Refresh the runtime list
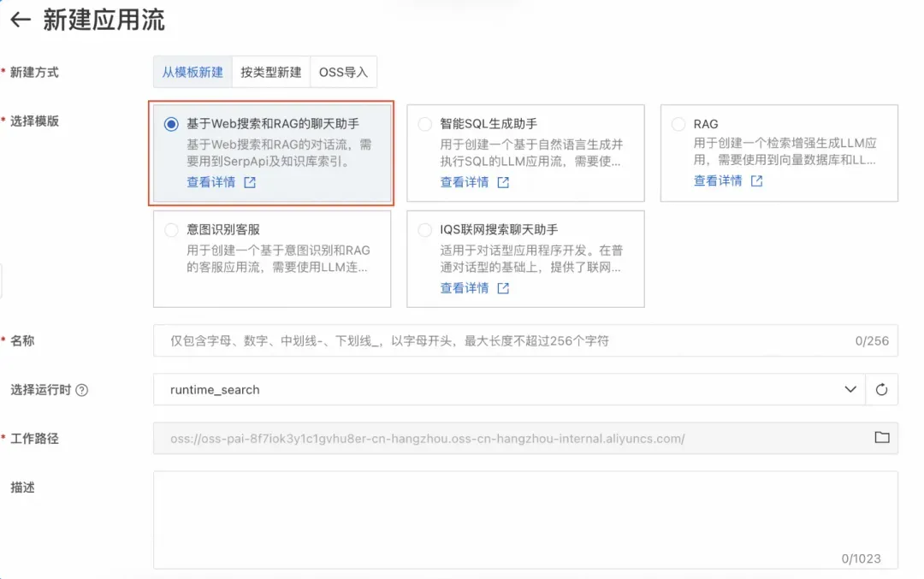This screenshot has height=579, width=924. (x=881, y=389)
